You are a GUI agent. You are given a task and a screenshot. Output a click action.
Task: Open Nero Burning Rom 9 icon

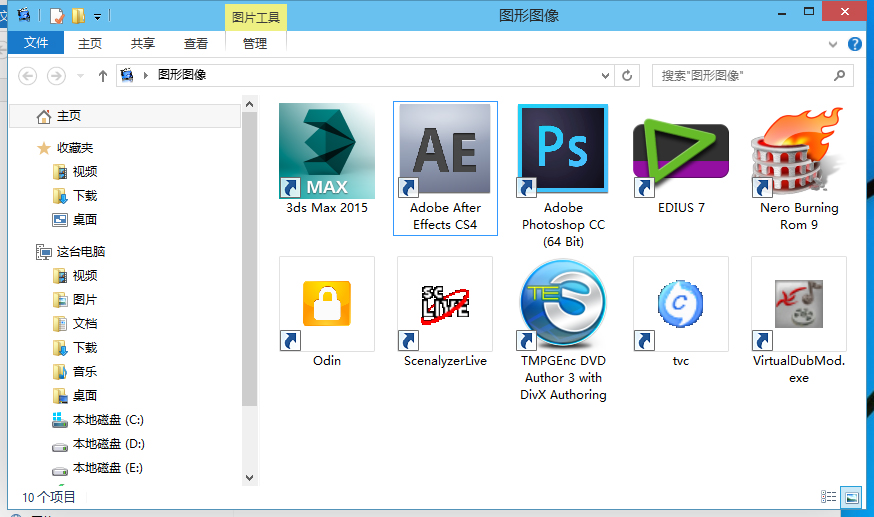click(x=799, y=151)
